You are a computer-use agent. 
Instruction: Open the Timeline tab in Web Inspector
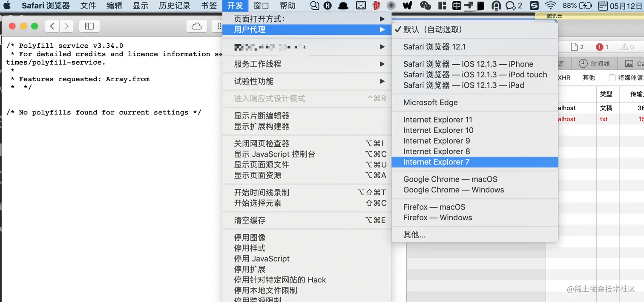click(x=595, y=63)
